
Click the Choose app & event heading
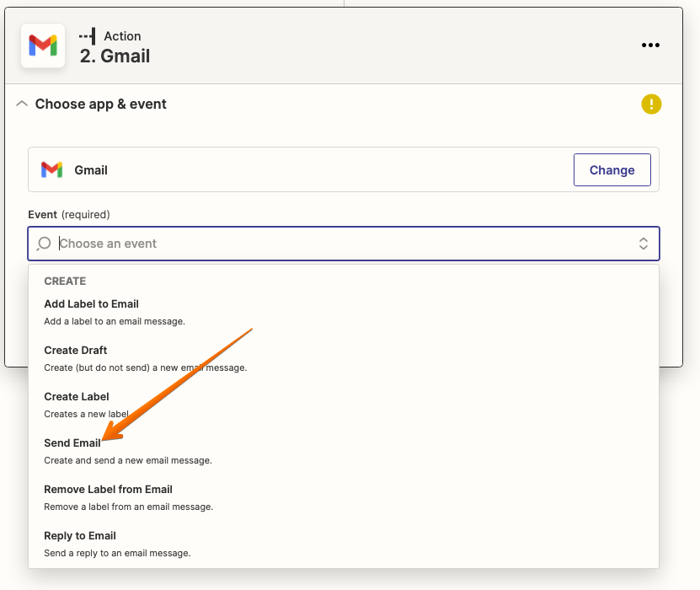pos(101,104)
